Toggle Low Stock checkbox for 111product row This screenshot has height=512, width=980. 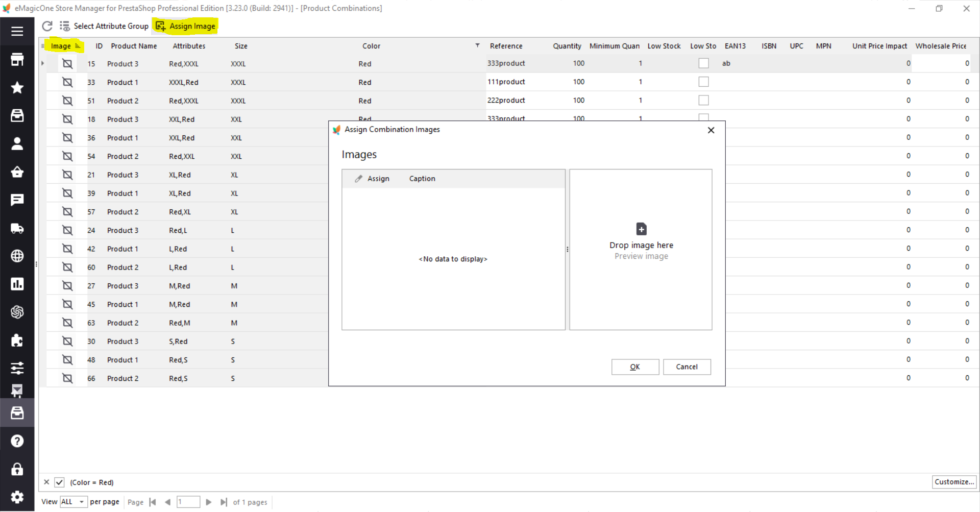pos(703,82)
